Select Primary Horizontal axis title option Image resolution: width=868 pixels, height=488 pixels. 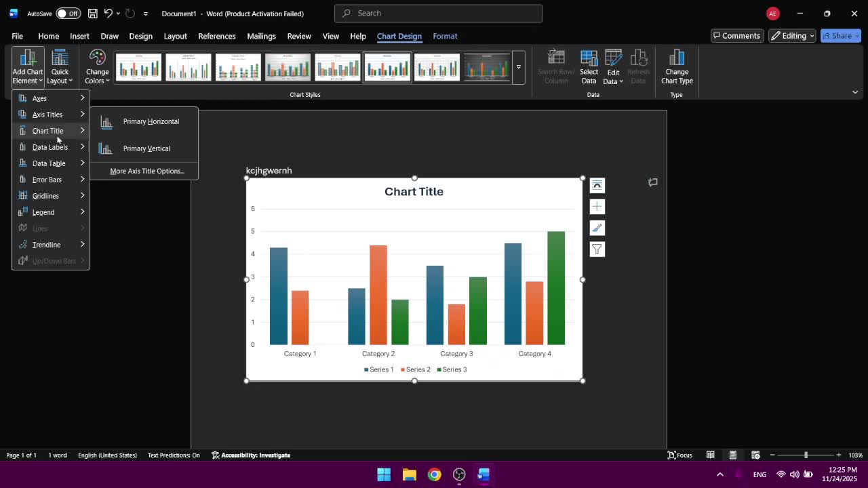point(151,121)
